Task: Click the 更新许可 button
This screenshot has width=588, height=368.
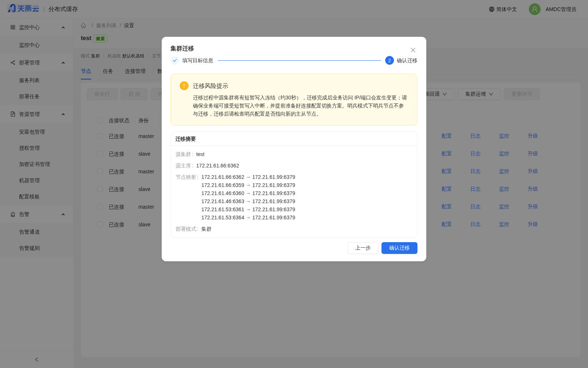Action: point(522,94)
